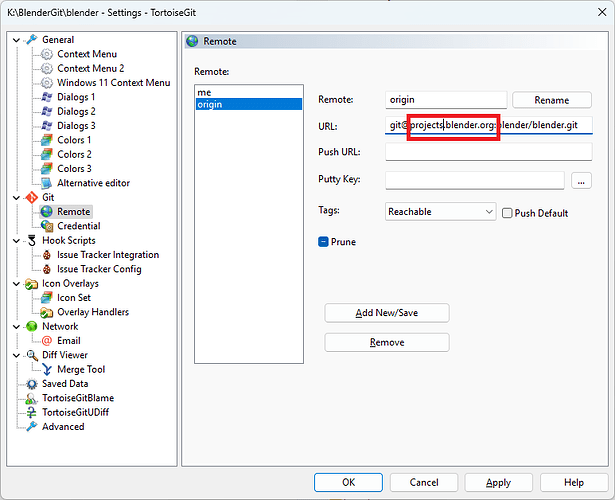Close the TortoiseGit Settings dialog
The height and width of the screenshot is (500, 615).
click(x=602, y=12)
